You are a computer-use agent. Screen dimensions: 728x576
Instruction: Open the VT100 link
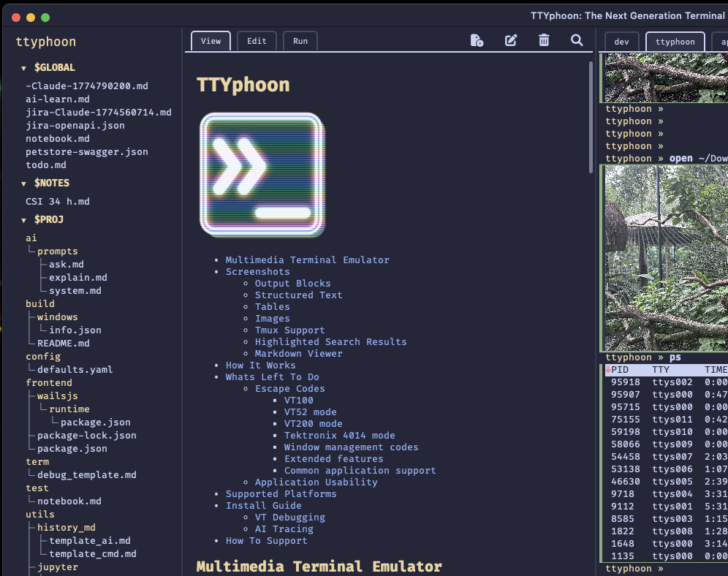tap(298, 400)
